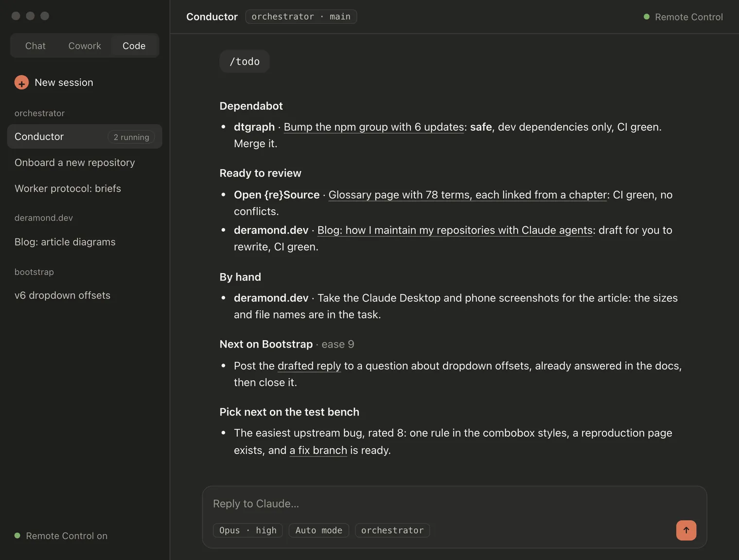Open the Conductor session in the sidebar
Screen dimensions: 739x560
click(x=85, y=137)
